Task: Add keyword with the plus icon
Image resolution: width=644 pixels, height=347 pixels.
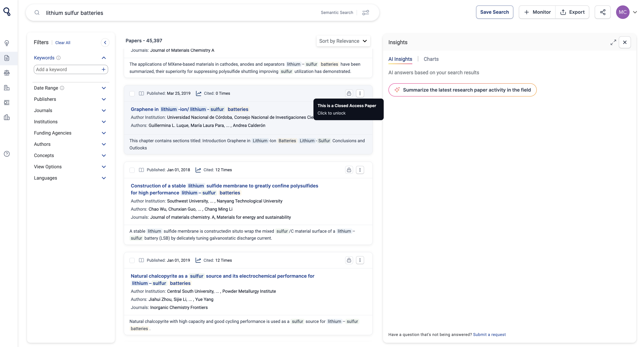Action: [104, 70]
